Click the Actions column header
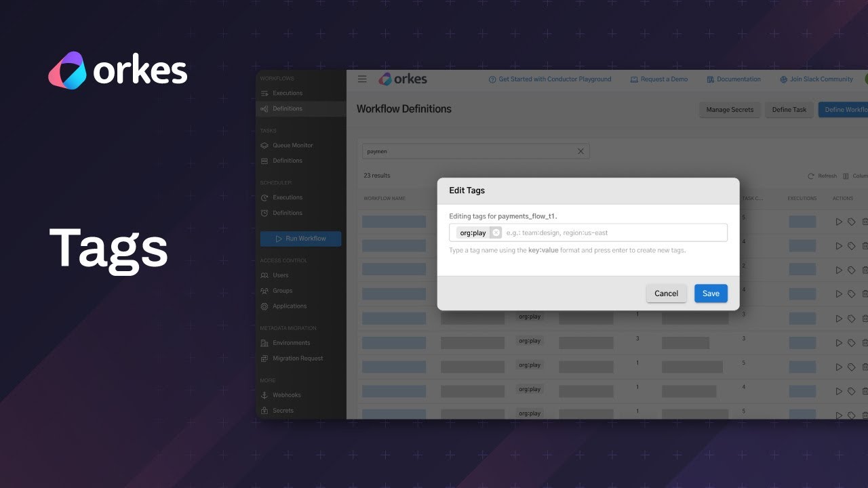 tap(843, 199)
